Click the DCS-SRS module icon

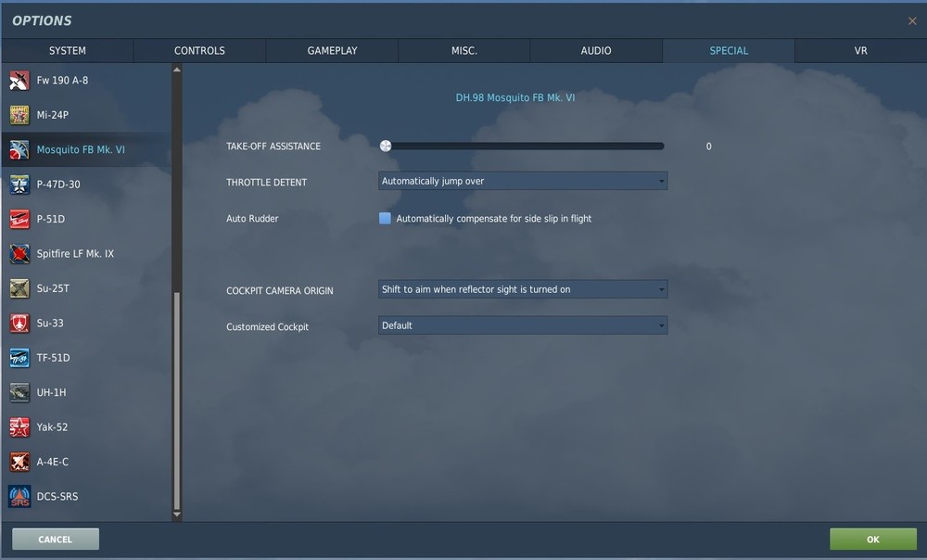pyautogui.click(x=19, y=497)
